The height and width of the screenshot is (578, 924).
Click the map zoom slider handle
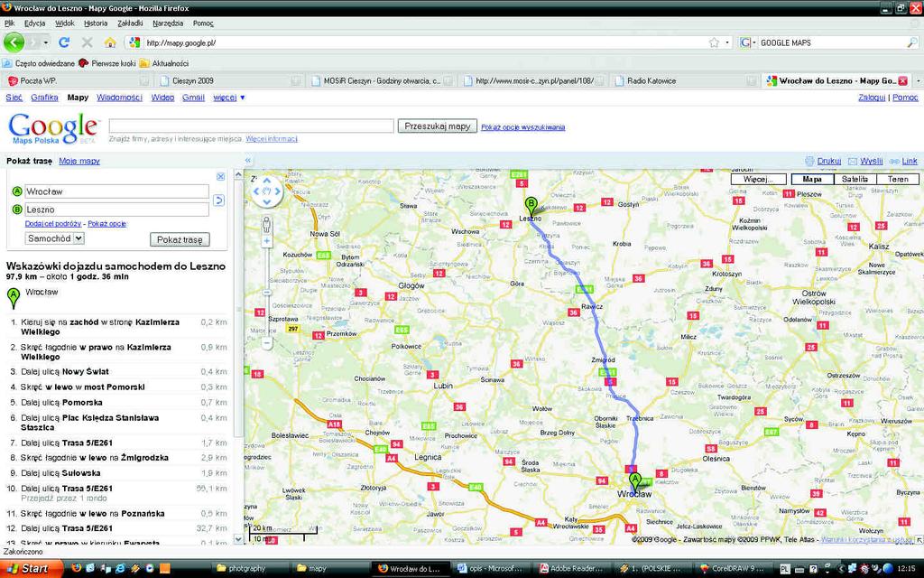[x=267, y=294]
